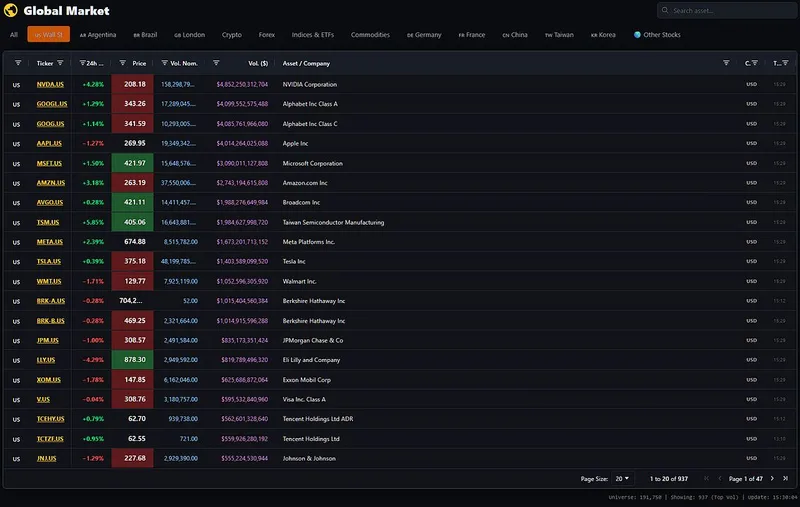Screen dimensions: 800x507
Task: Open the JPM.US ticker link
Action: pos(47,340)
